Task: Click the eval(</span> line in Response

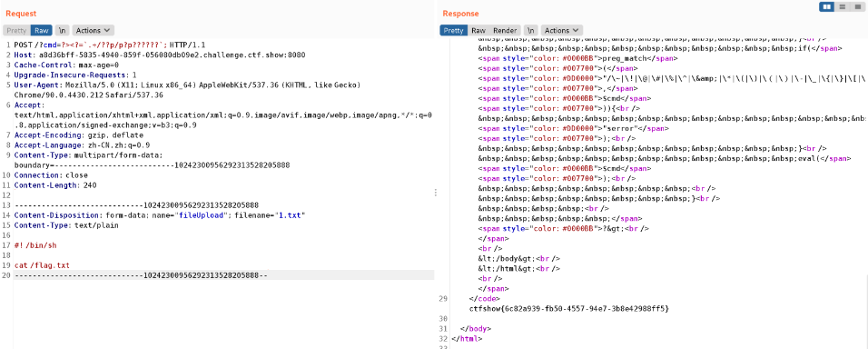Action: (x=665, y=158)
